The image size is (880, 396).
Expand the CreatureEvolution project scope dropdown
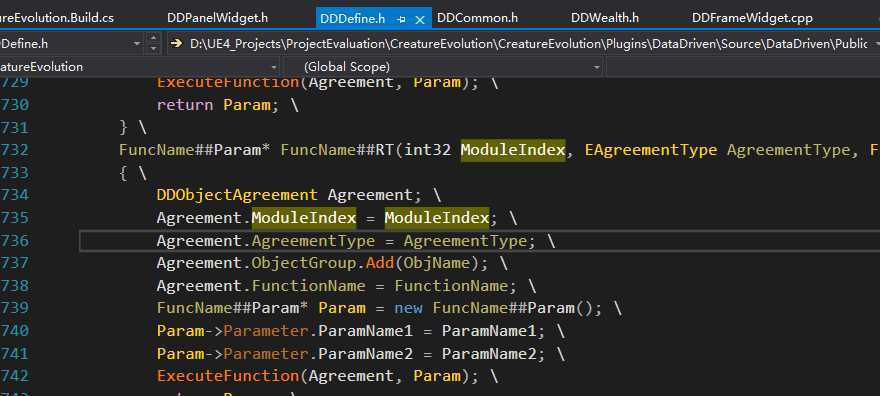click(x=273, y=67)
